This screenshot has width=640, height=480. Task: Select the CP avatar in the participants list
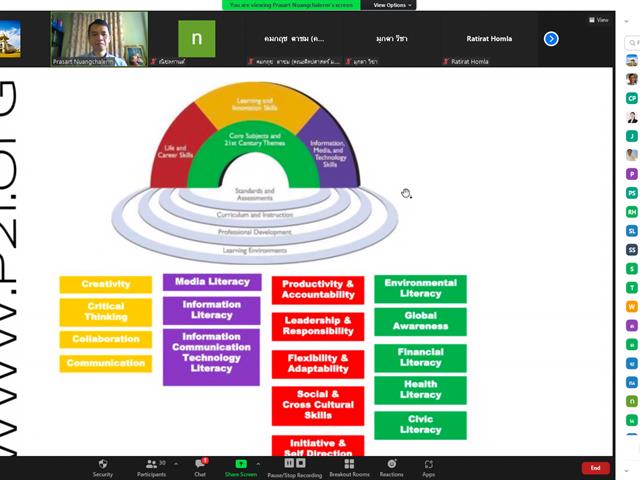tap(632, 98)
